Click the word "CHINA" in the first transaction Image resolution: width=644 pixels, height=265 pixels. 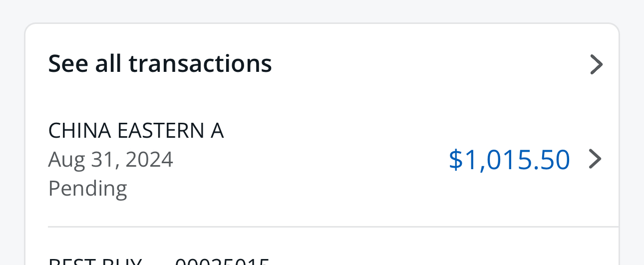79,131
